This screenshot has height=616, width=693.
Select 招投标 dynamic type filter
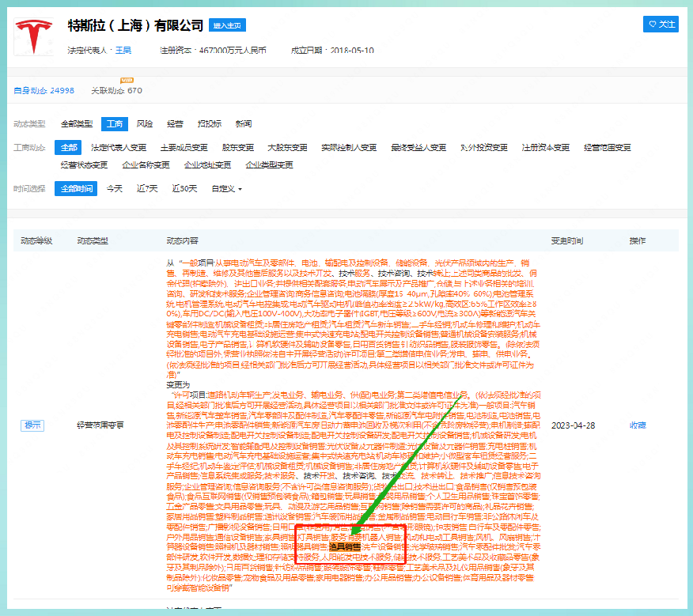point(210,123)
